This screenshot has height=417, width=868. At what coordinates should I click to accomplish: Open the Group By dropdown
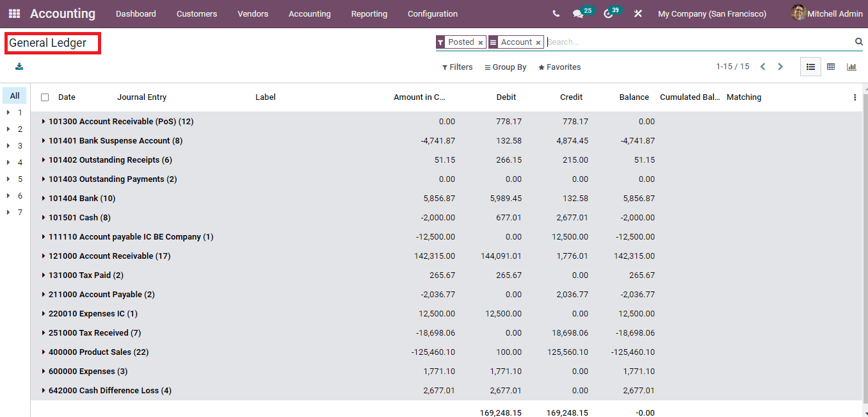pyautogui.click(x=505, y=67)
